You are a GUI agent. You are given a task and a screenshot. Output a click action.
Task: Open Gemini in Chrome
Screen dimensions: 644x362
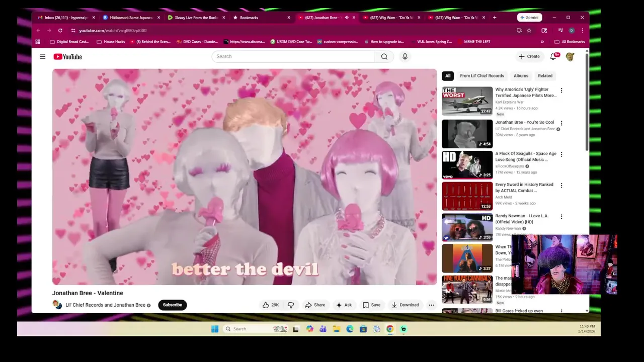(x=529, y=18)
